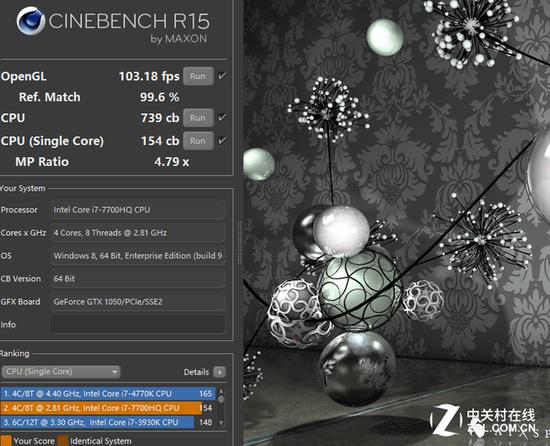The height and width of the screenshot is (446, 550).
Task: Toggle the CPU test checkbox
Action: tap(222, 117)
